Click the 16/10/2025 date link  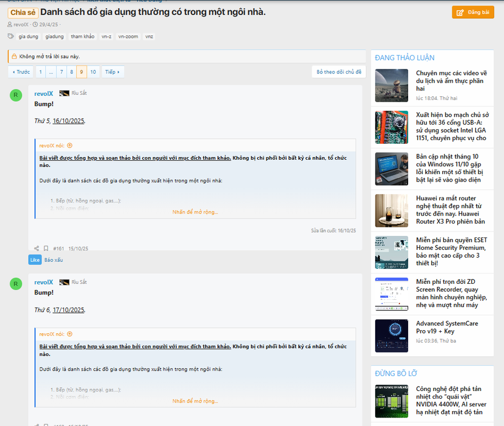click(x=69, y=121)
